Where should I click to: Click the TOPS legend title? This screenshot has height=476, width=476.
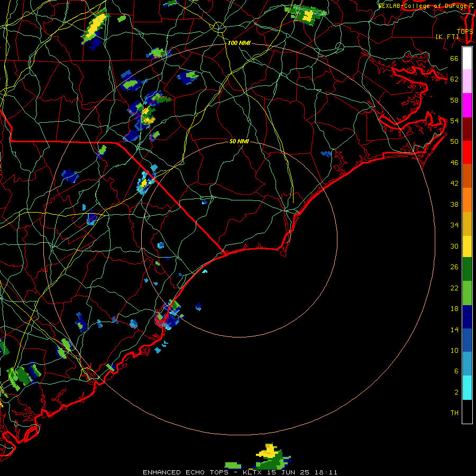[x=465, y=31]
